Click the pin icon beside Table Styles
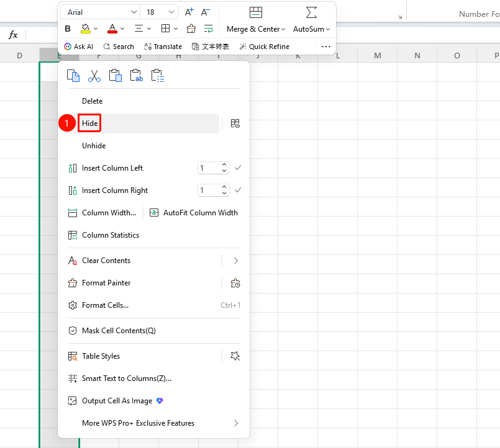 pos(235,356)
